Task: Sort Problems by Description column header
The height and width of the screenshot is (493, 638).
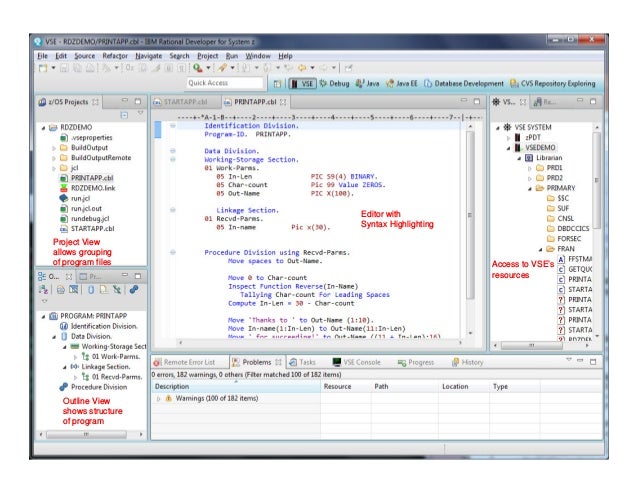Action: point(236,386)
